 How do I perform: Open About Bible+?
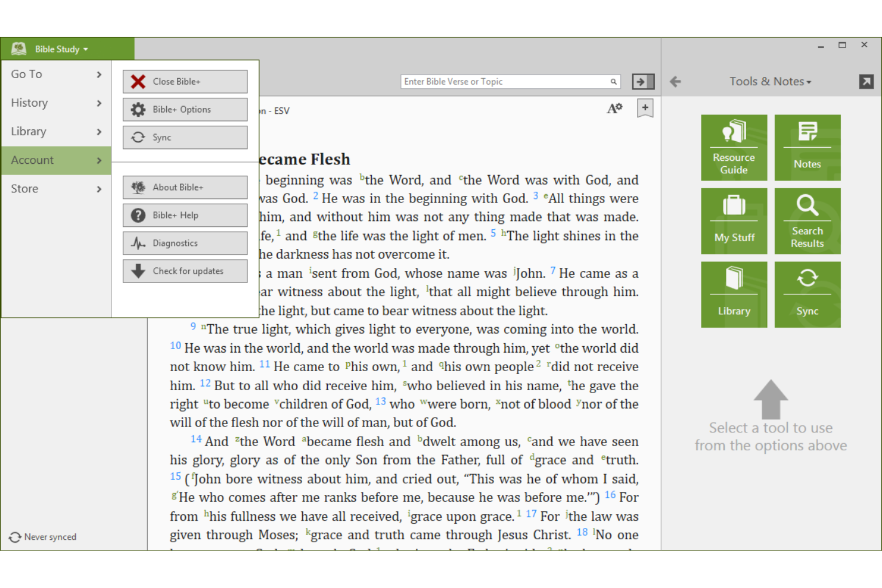pyautogui.click(x=185, y=187)
